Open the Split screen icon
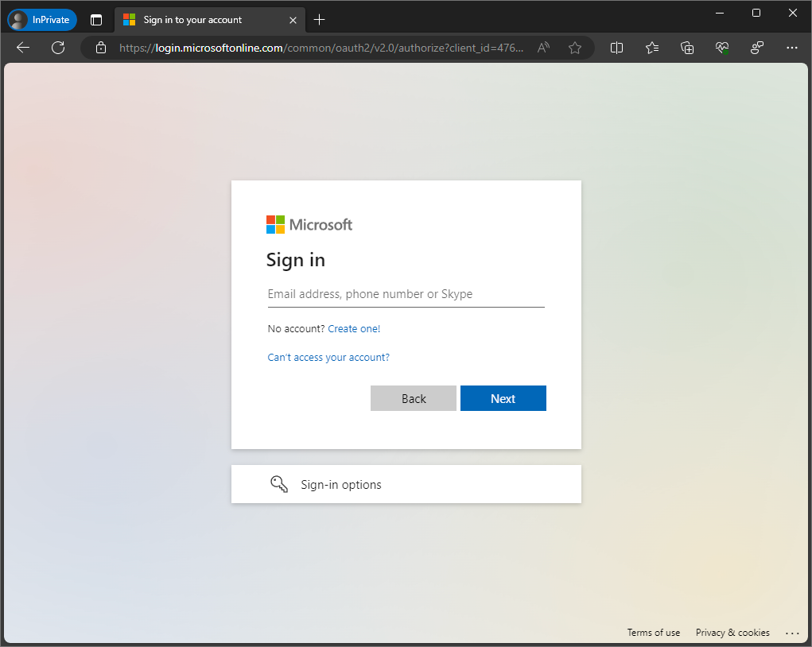Image resolution: width=812 pixels, height=647 pixels. point(616,48)
